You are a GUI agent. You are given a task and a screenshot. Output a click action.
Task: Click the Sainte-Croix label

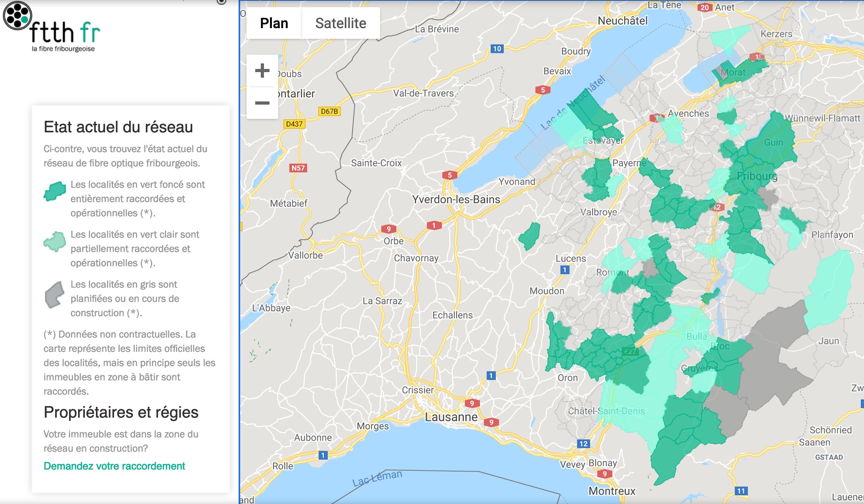coord(377,163)
